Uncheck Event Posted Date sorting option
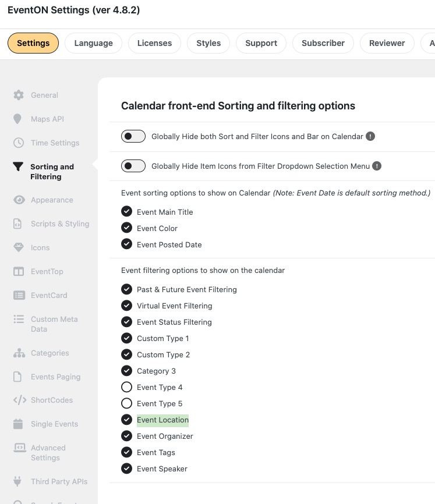This screenshot has height=504, width=435. click(127, 244)
